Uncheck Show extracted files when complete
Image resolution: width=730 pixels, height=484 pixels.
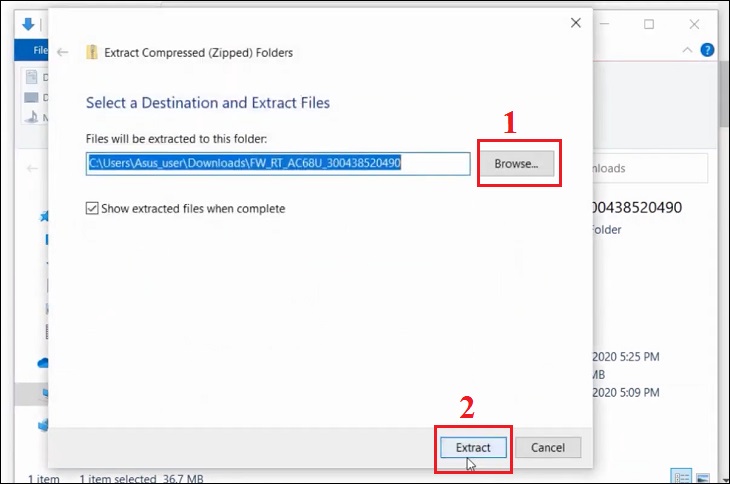point(92,208)
